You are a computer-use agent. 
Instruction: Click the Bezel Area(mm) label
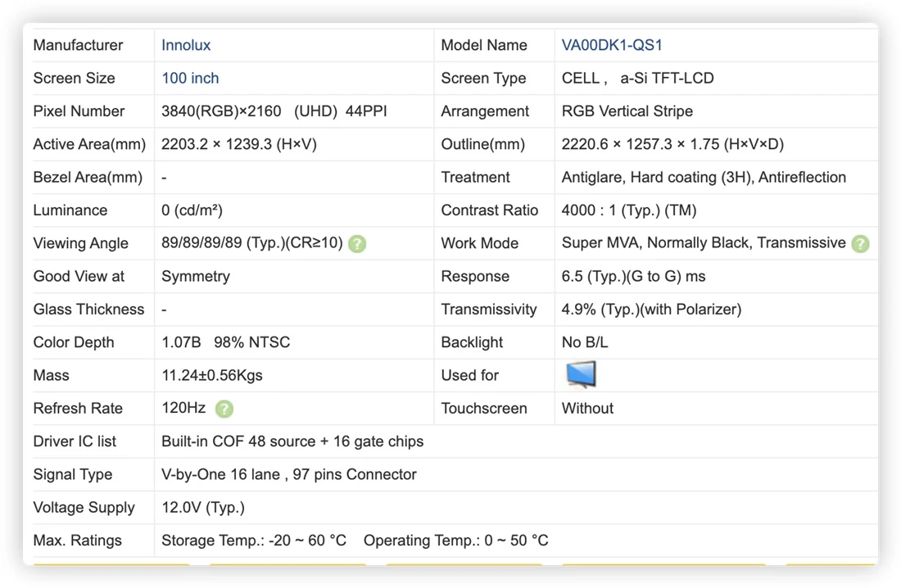click(88, 177)
